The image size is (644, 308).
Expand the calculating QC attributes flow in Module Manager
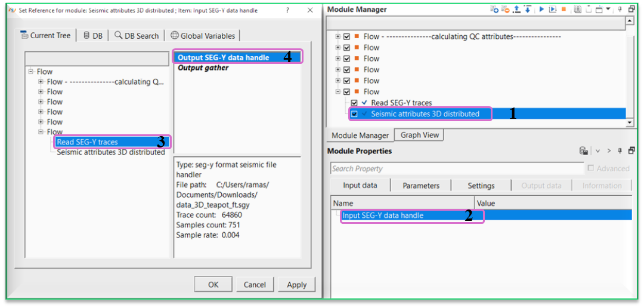pos(338,36)
